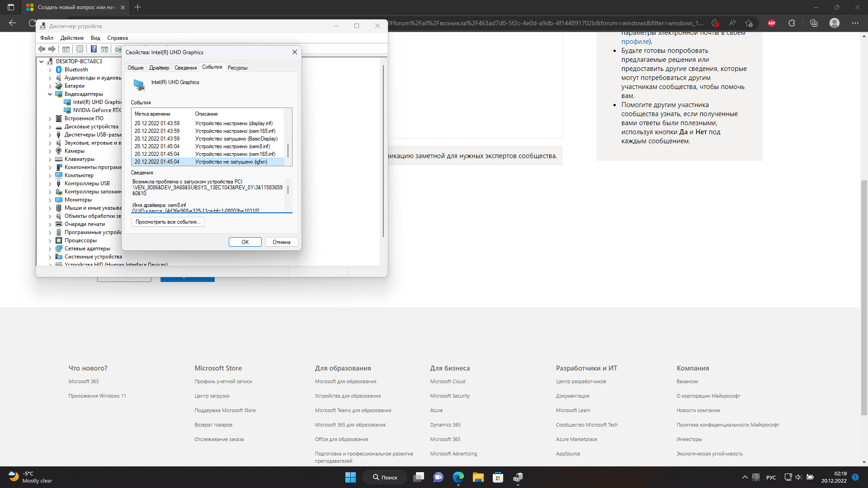Open new tab in Edge
The width and height of the screenshot is (868, 488).
138,7
